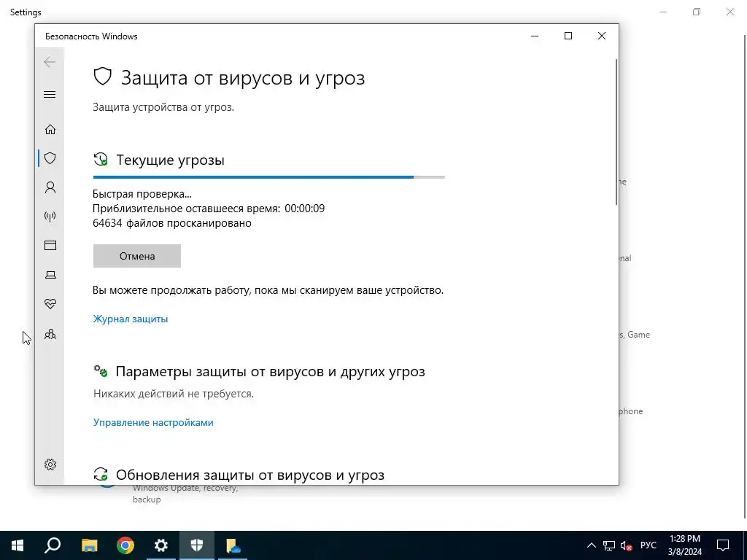The height and width of the screenshot is (560, 747).
Task: Click the Быстрая проверка status text
Action: (142, 194)
